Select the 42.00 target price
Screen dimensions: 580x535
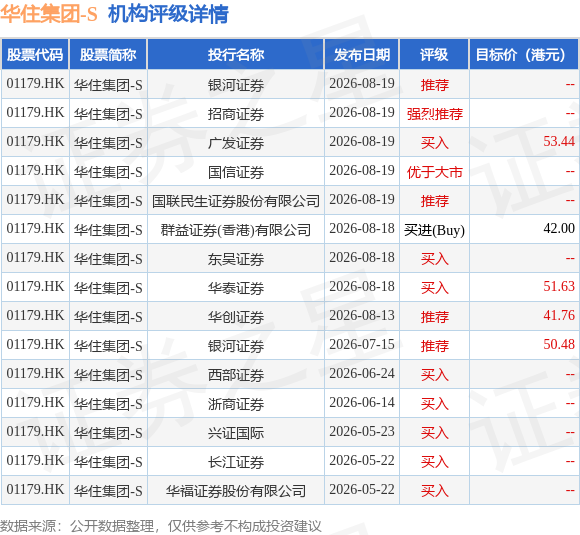[559, 228]
